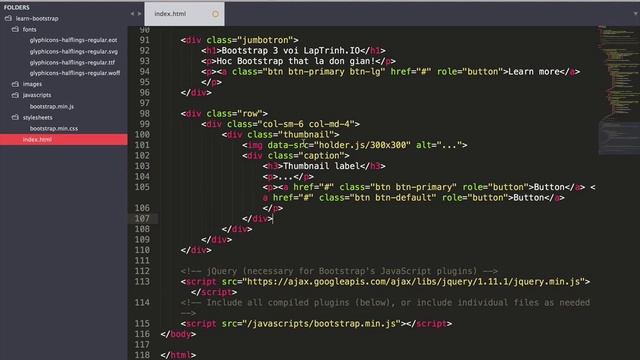Click the text "Hoc Bootstrap that la don gian!"
640x360 pixels.
pos(296,61)
